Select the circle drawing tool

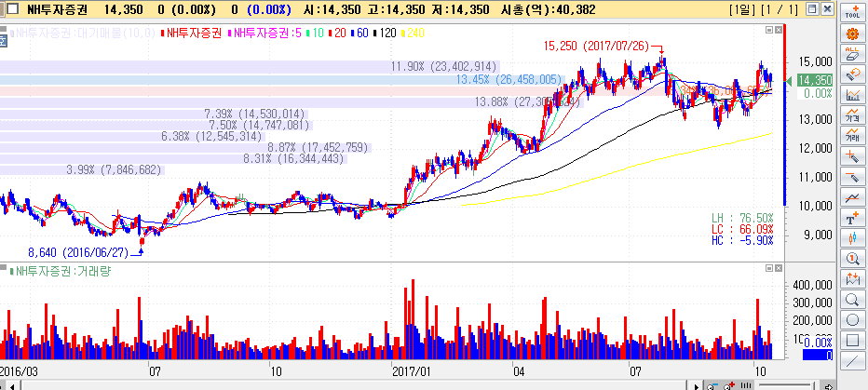852,320
